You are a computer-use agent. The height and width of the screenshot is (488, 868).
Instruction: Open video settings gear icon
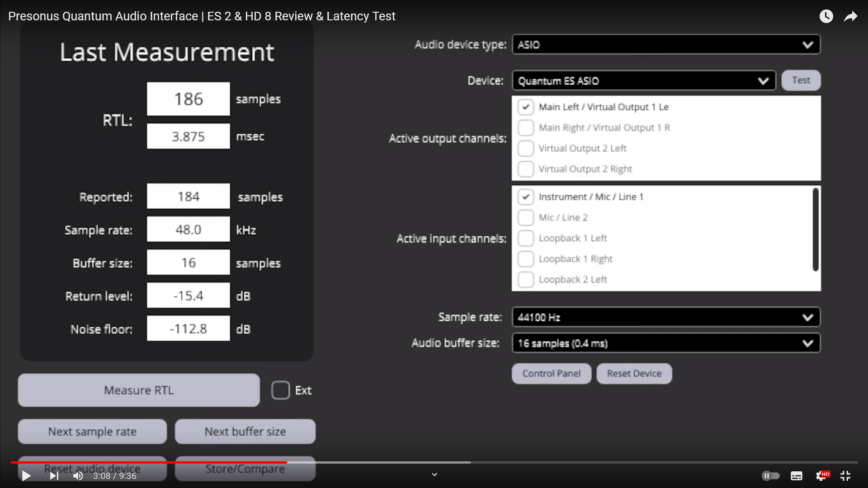821,476
